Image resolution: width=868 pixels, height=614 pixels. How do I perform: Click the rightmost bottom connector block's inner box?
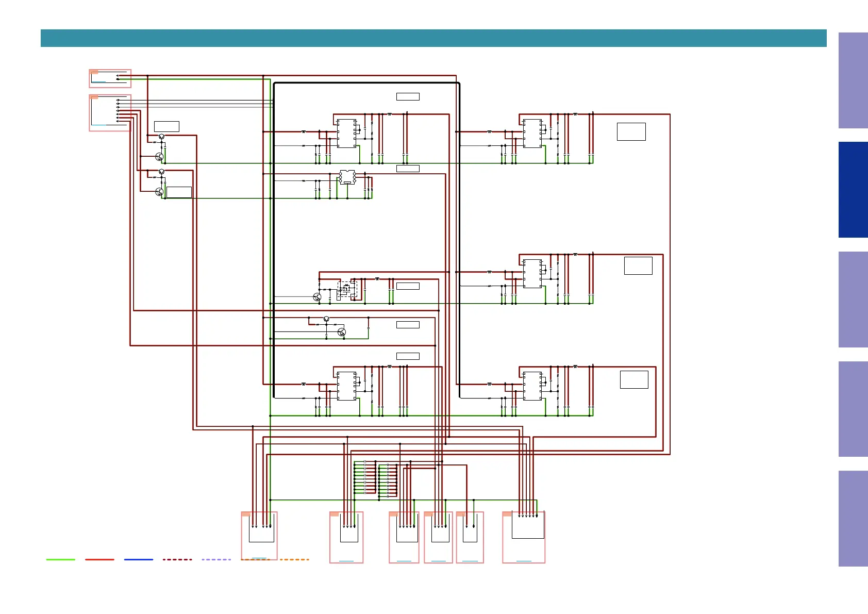coord(528,525)
